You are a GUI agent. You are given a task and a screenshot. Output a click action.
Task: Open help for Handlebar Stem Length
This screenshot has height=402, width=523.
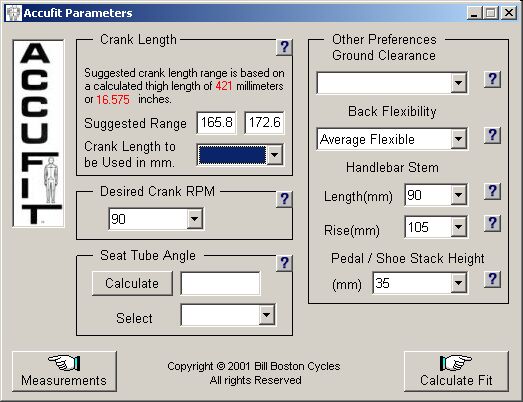click(x=492, y=191)
